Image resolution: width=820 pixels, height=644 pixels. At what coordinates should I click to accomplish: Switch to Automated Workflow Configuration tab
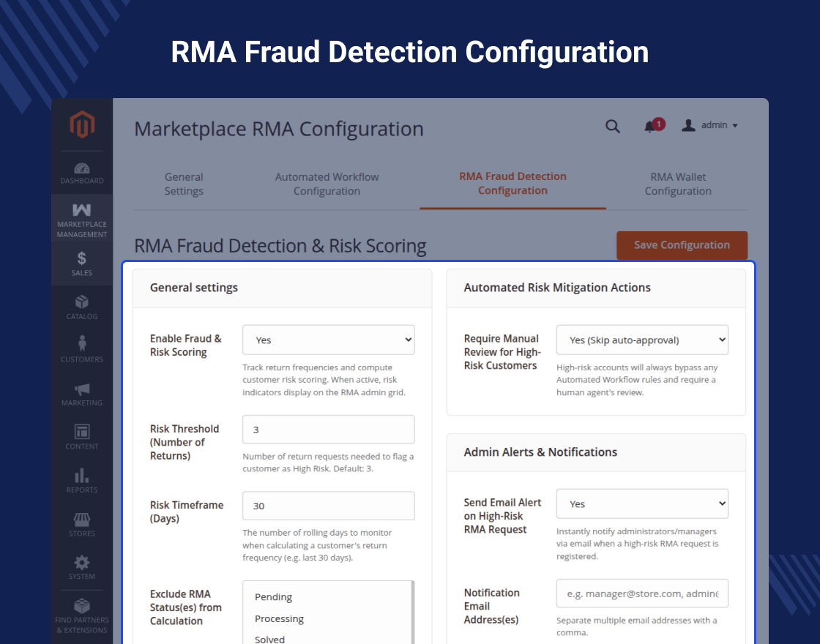pos(327,184)
